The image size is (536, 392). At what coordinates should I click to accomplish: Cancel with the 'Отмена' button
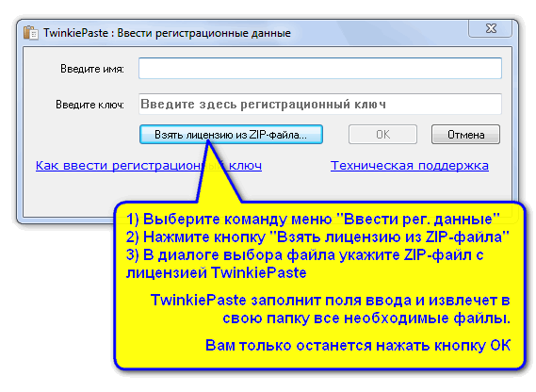(x=465, y=135)
